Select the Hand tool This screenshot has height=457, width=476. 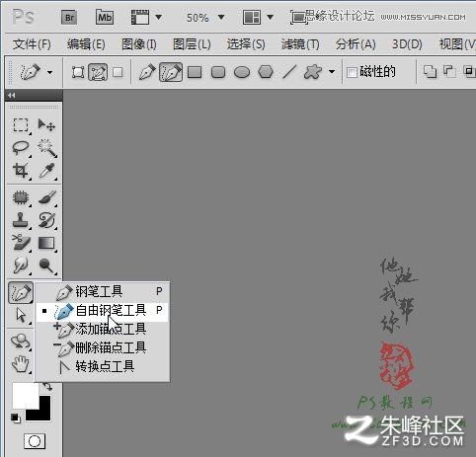(x=21, y=364)
